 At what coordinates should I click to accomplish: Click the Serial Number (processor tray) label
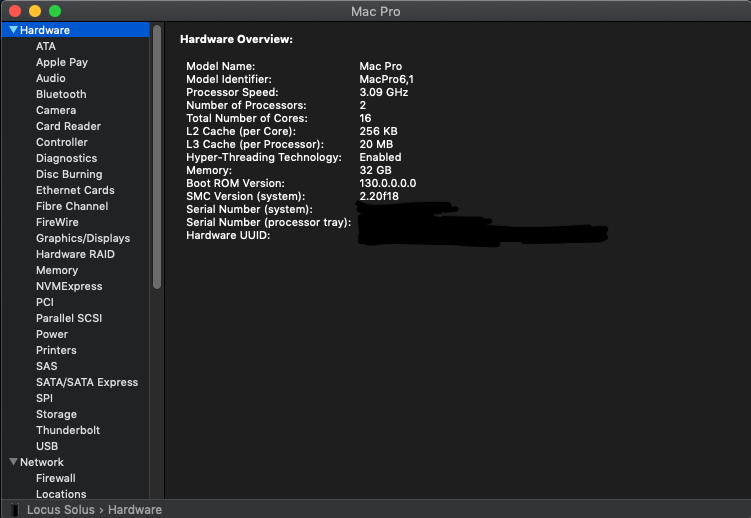268,222
